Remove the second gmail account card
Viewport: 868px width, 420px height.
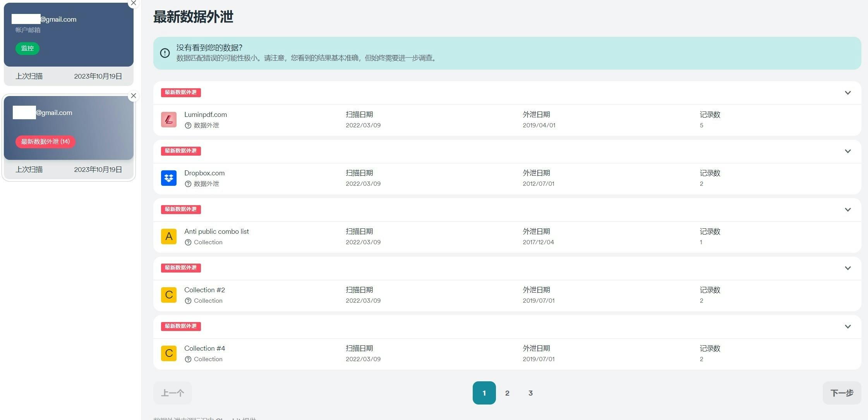[134, 96]
